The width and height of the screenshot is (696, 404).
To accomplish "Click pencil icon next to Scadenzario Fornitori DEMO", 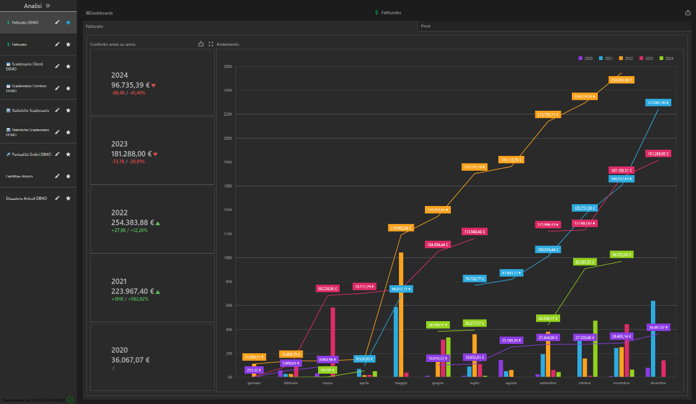I will point(57,88).
